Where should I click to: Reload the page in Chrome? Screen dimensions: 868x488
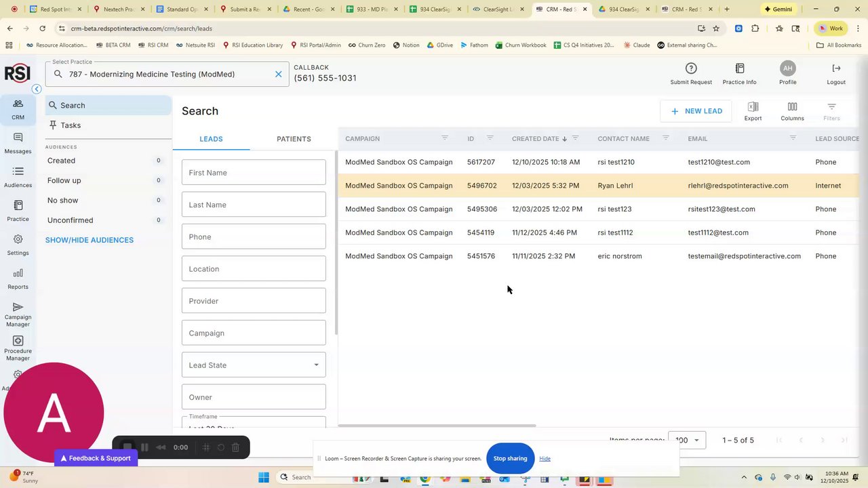(42, 28)
